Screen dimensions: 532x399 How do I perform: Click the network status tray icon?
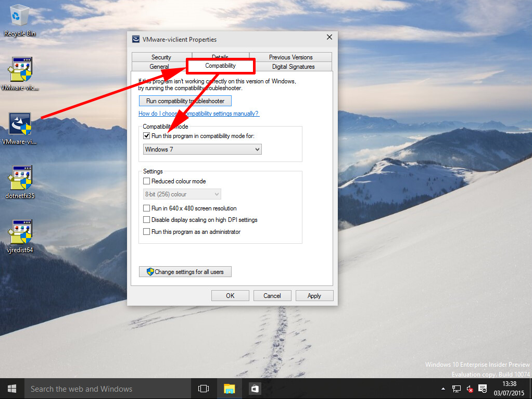457,389
